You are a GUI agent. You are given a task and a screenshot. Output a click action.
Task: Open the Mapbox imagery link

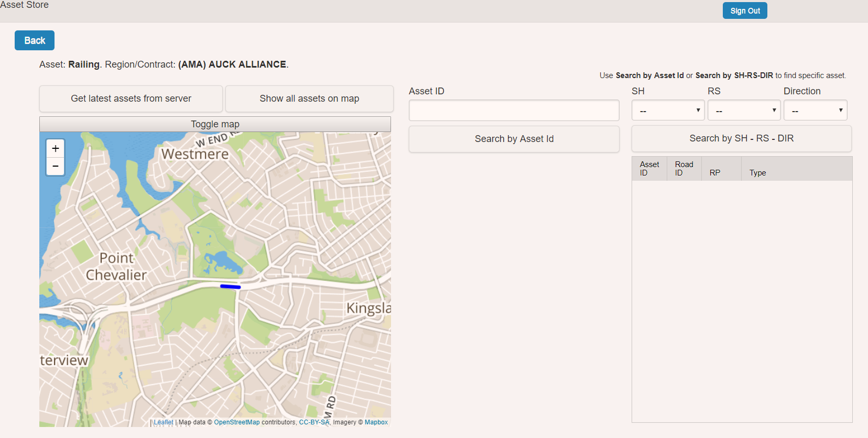[x=376, y=422]
